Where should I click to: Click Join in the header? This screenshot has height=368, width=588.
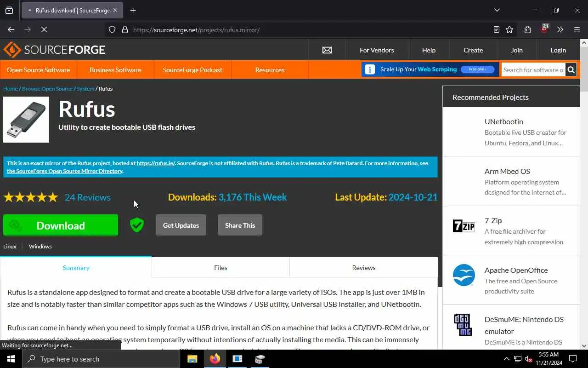[517, 50]
